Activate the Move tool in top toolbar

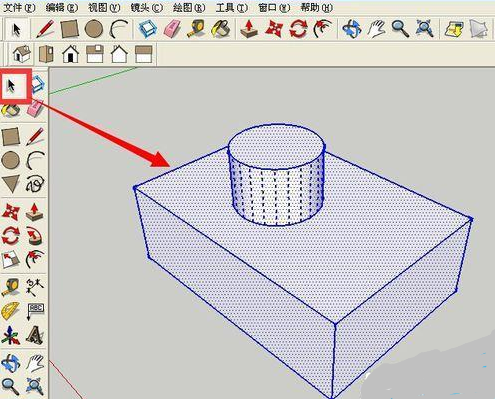click(274, 29)
